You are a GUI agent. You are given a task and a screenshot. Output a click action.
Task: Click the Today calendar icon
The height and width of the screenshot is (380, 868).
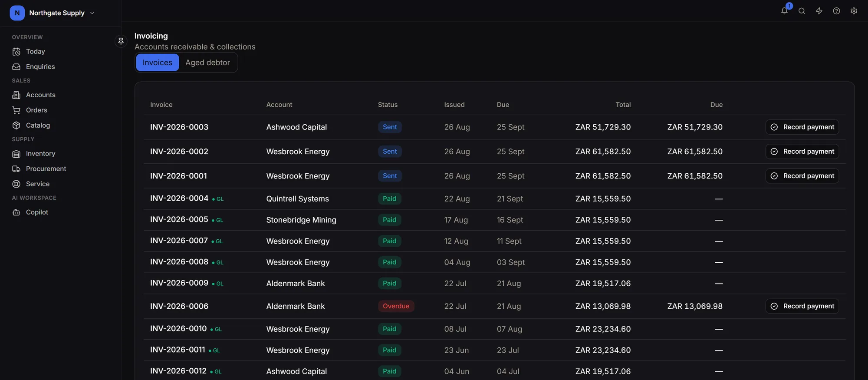pos(16,52)
